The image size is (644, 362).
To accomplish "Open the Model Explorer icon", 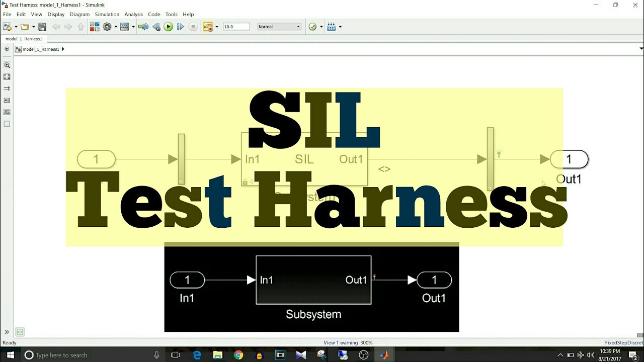I will click(125, 27).
